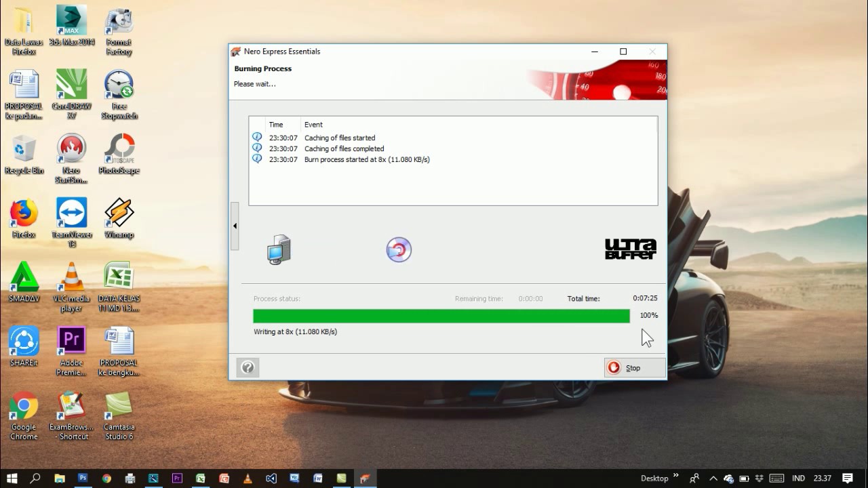Minimize the Nero Express Essentials window

click(595, 52)
